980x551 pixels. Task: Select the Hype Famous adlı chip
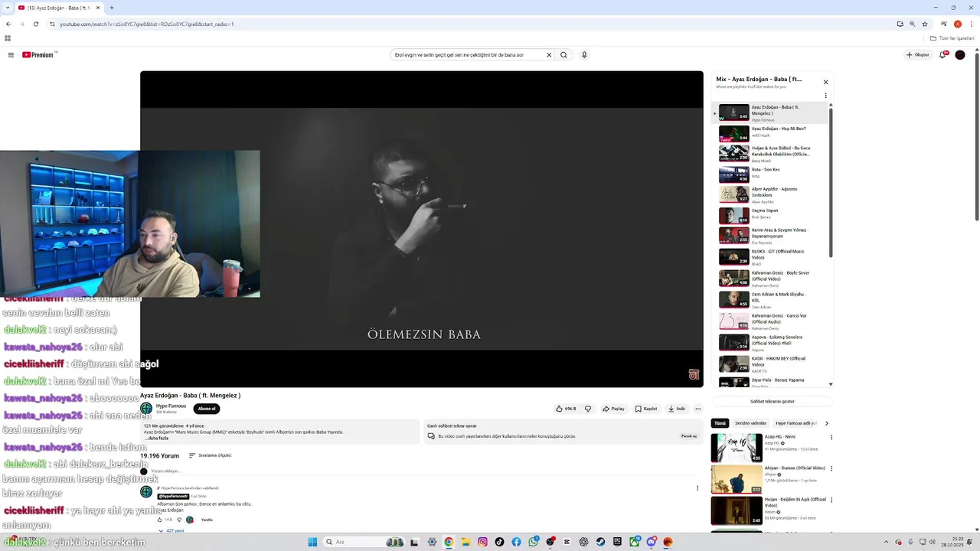coord(796,423)
